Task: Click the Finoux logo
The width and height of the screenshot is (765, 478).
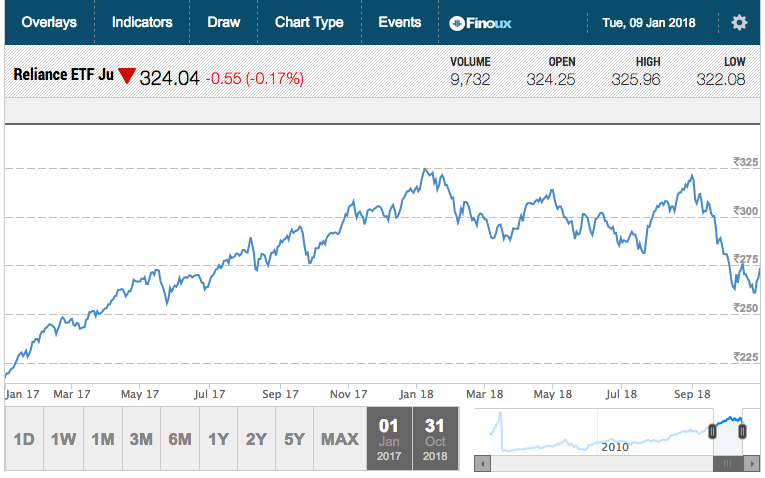Action: (x=480, y=23)
